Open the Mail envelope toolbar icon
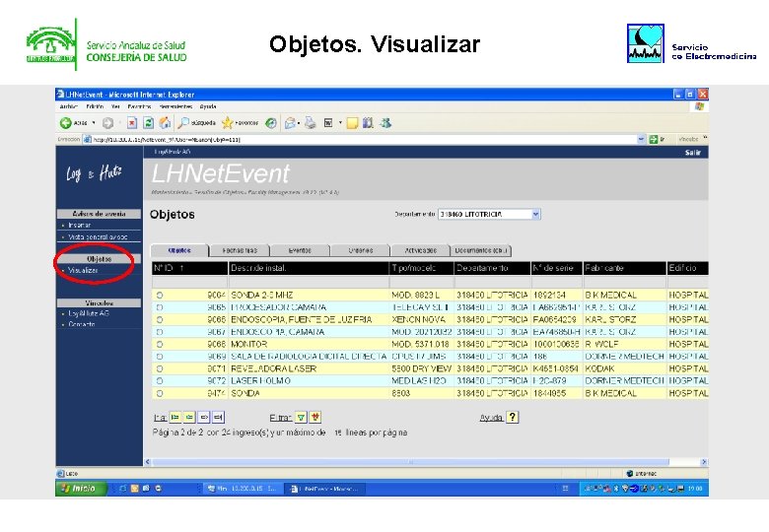The width and height of the screenshot is (769, 532). [x=290, y=123]
